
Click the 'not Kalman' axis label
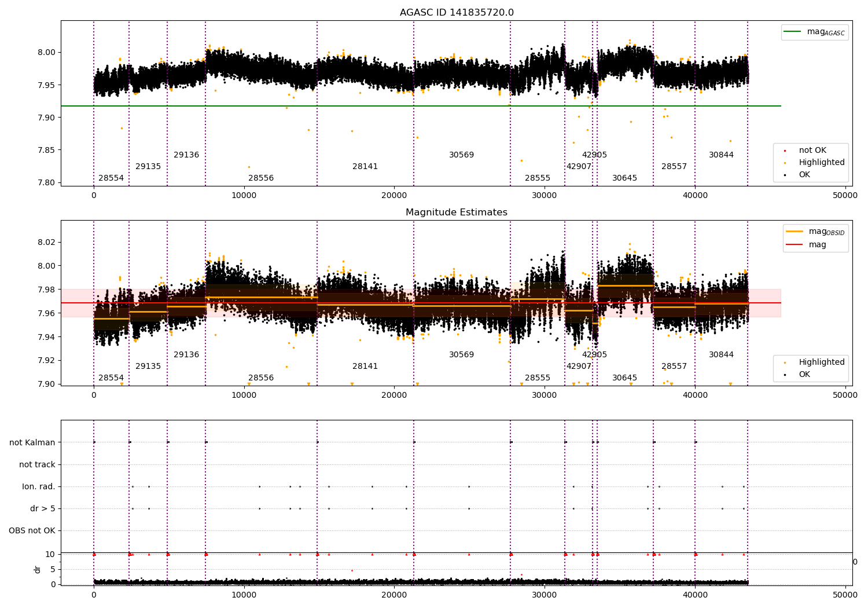(32, 443)
